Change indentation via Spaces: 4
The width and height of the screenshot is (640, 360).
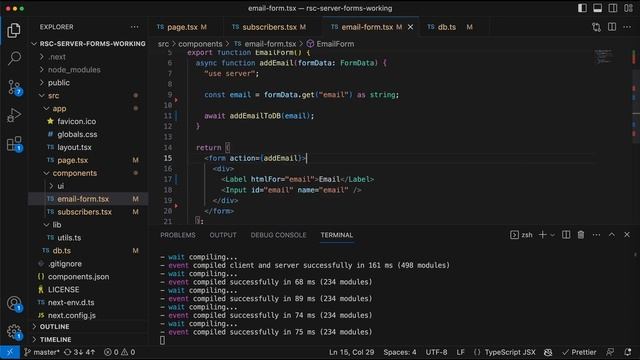(400, 352)
